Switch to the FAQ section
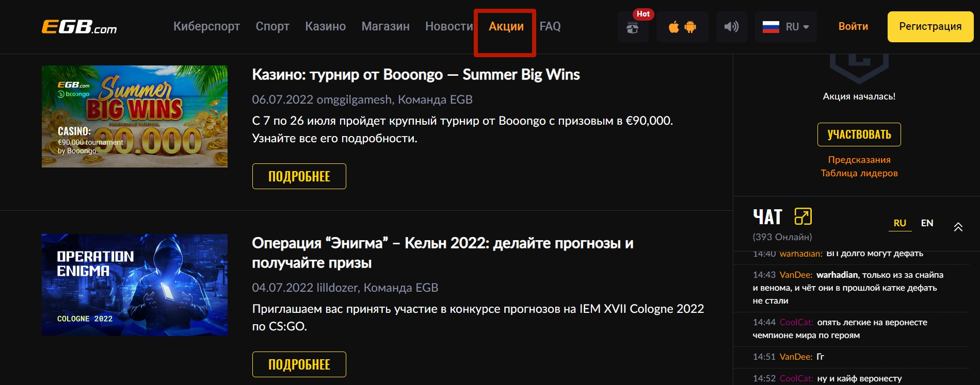This screenshot has width=980, height=385. [x=550, y=27]
